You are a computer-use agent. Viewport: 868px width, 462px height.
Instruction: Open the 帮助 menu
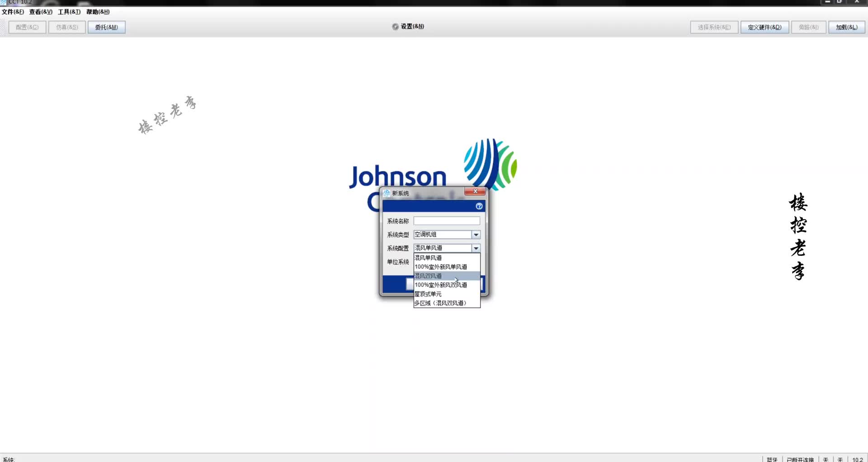click(98, 12)
